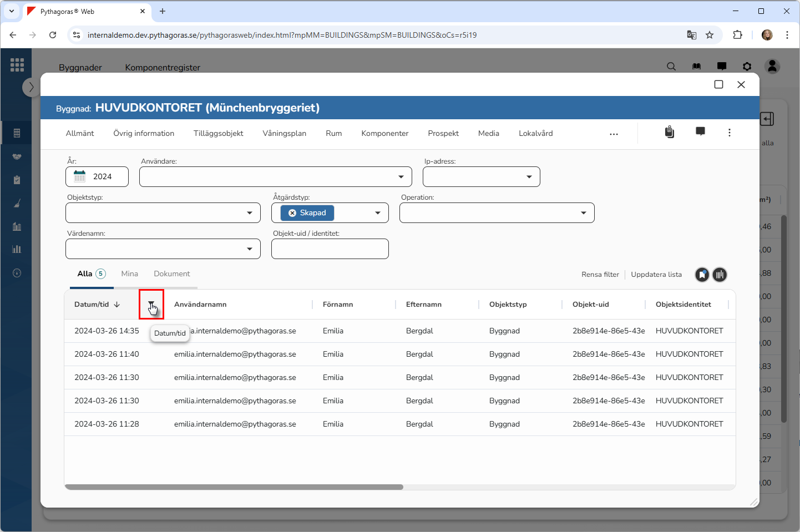Open the bookmark saved filters icon
Viewport: 800px width, 532px height.
click(x=702, y=275)
